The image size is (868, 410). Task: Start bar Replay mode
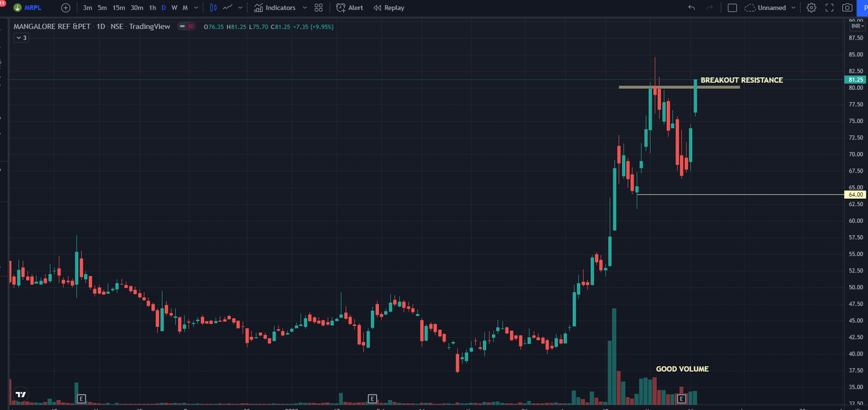[389, 7]
